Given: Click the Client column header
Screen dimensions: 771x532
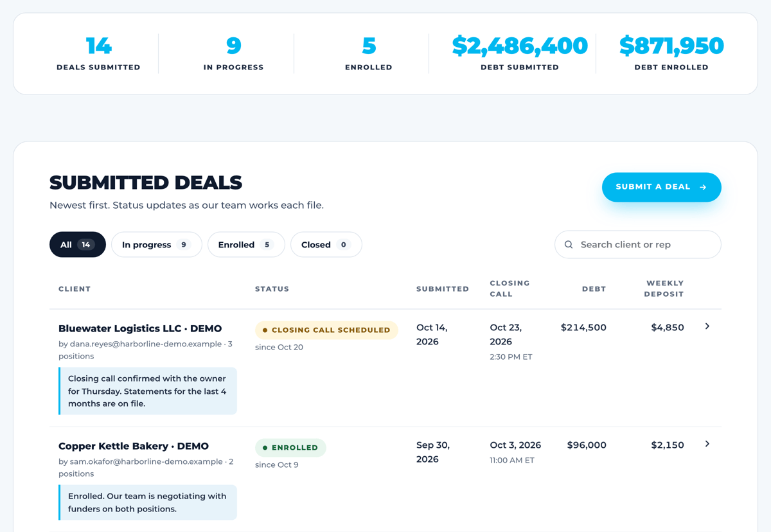Looking at the screenshot, I should tap(75, 289).
